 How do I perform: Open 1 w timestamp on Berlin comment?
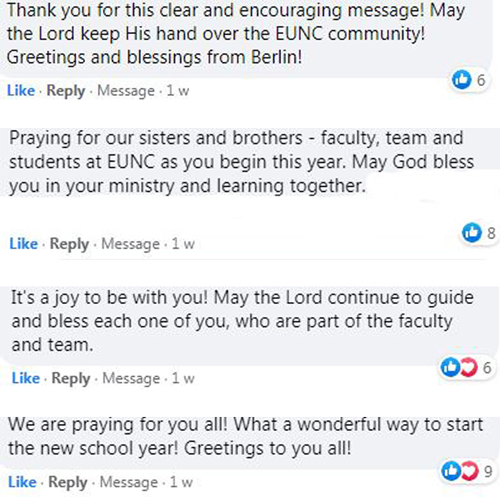pyautogui.click(x=178, y=91)
